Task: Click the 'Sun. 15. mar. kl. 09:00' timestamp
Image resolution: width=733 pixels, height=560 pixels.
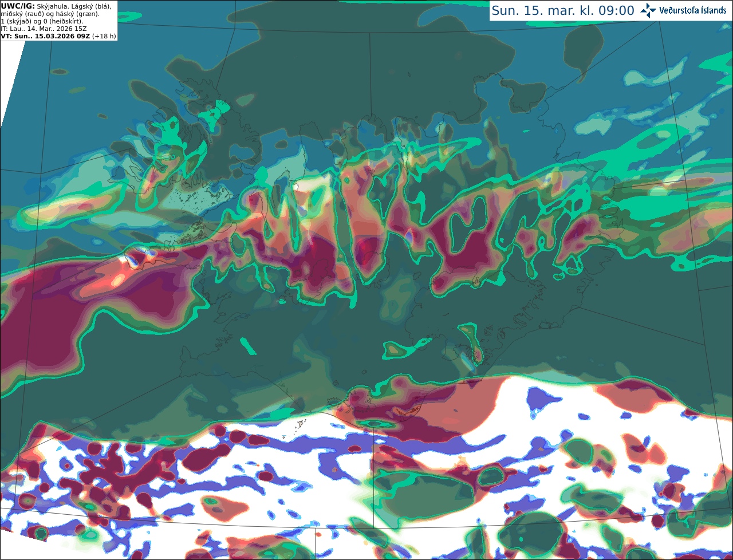Action: coord(563,10)
